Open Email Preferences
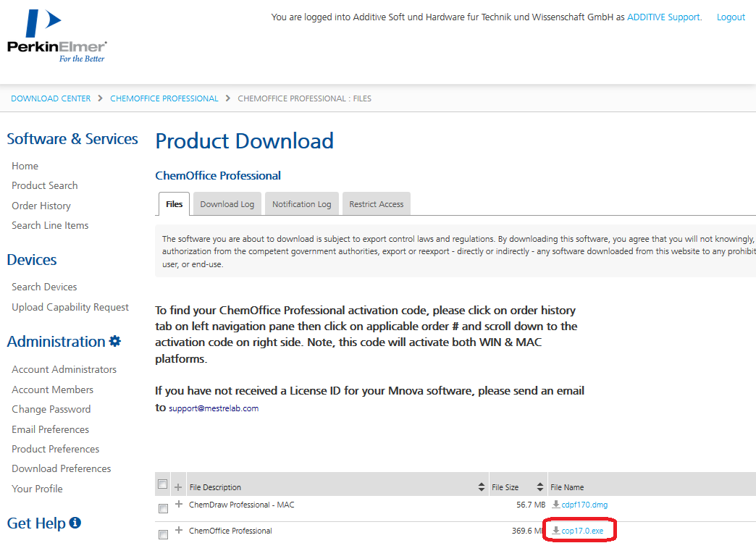The width and height of the screenshot is (756, 543). click(51, 429)
